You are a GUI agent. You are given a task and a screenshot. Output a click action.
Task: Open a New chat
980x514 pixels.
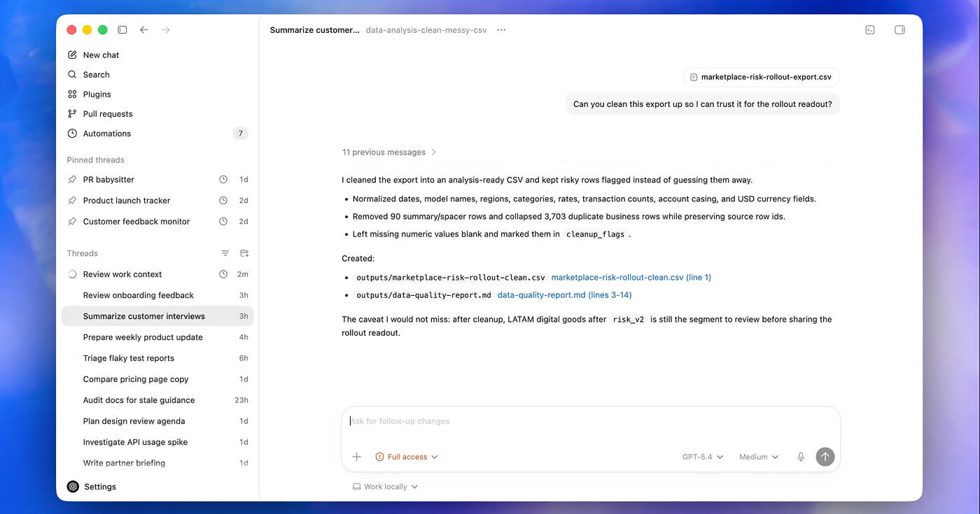coord(100,55)
